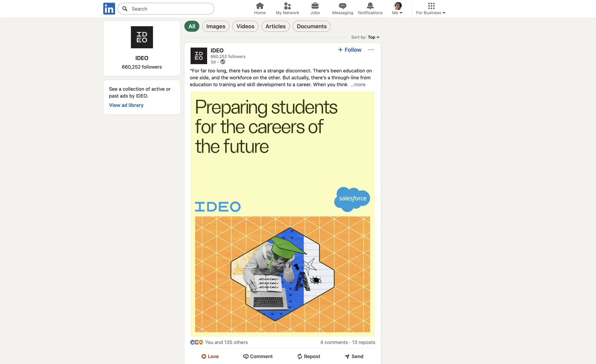This screenshot has height=364, width=596.
Task: Focus the Search input field
Action: [166, 9]
